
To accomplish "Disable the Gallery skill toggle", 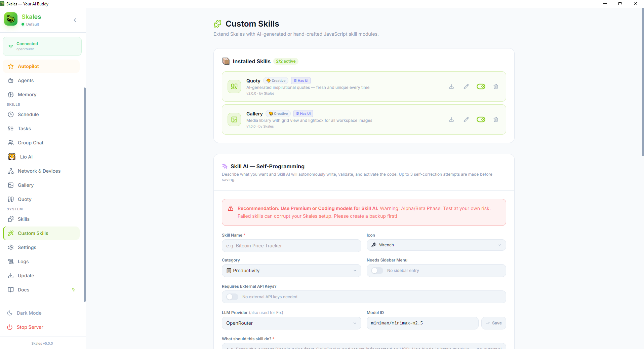I will pos(481,119).
